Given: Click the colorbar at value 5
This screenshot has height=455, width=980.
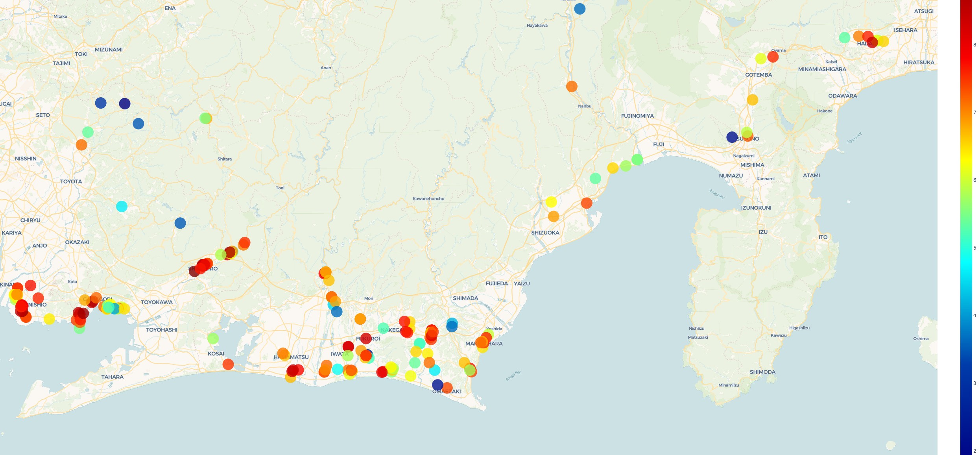Looking at the screenshot, I should point(966,248).
